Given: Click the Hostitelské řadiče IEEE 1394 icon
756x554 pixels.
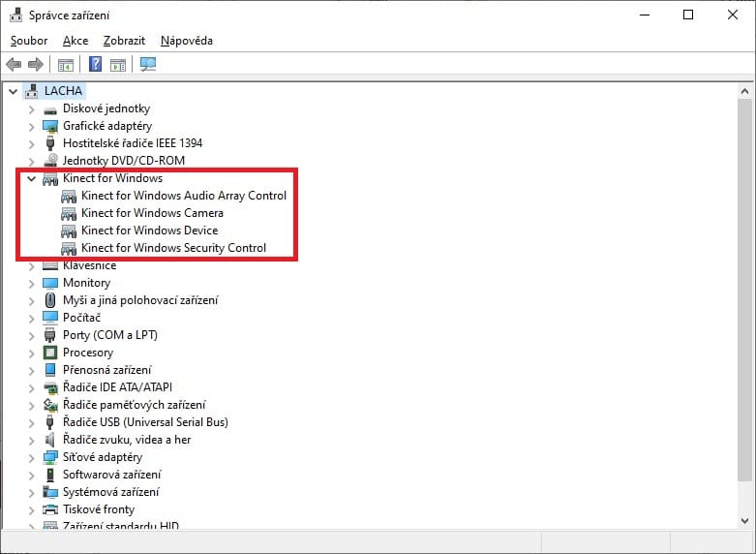Looking at the screenshot, I should 50,143.
